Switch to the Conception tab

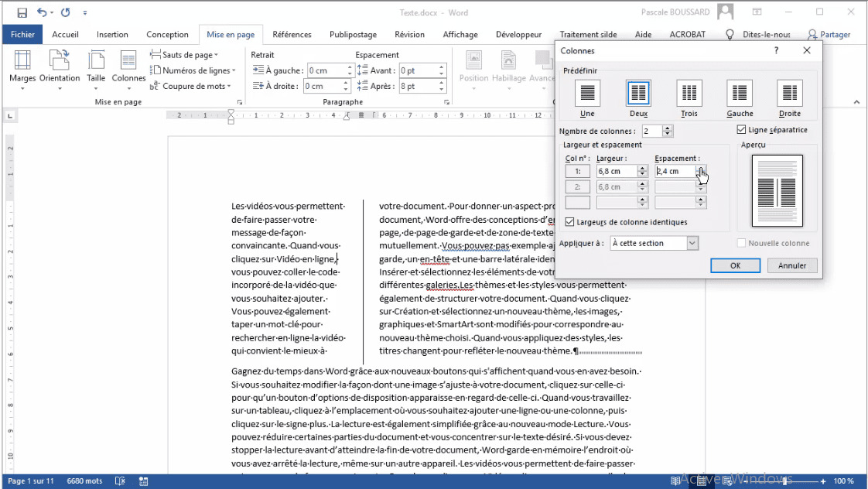coord(167,34)
